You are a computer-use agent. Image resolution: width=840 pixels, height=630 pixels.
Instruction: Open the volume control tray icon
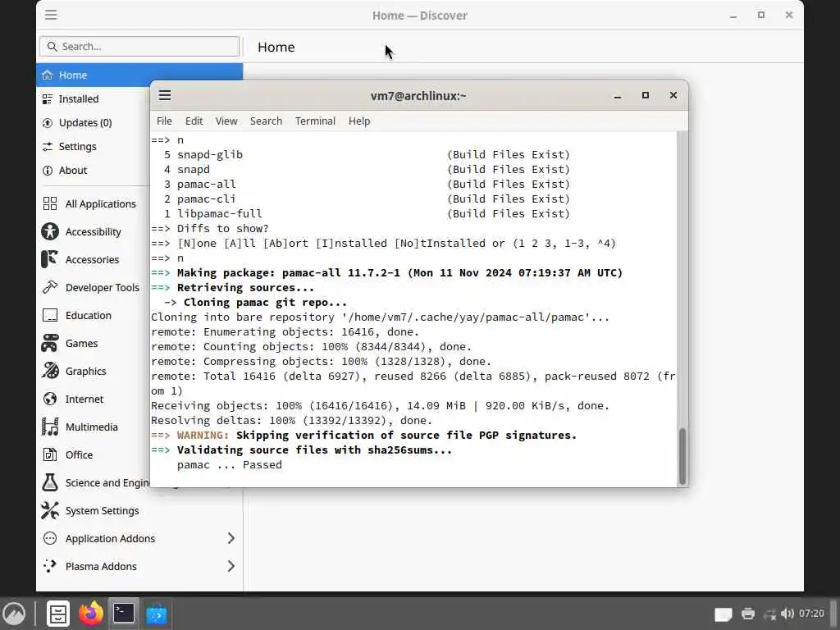(787, 614)
